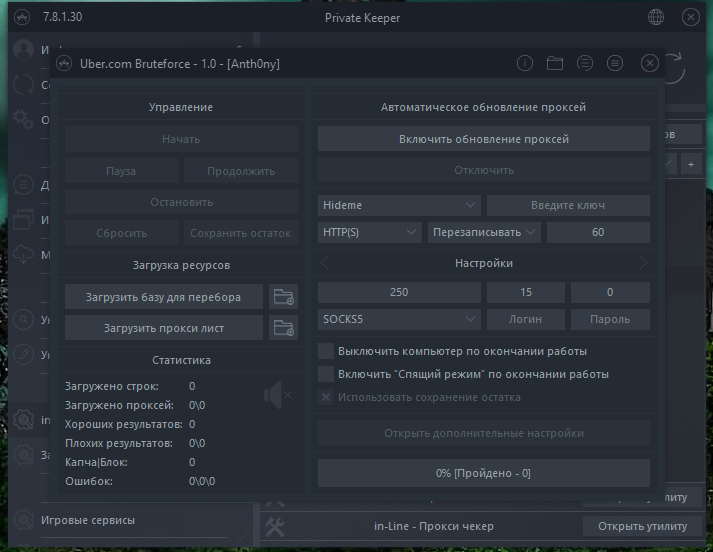Click the settings field showing 0
This screenshot has height=552, width=713.
pyautogui.click(x=610, y=292)
